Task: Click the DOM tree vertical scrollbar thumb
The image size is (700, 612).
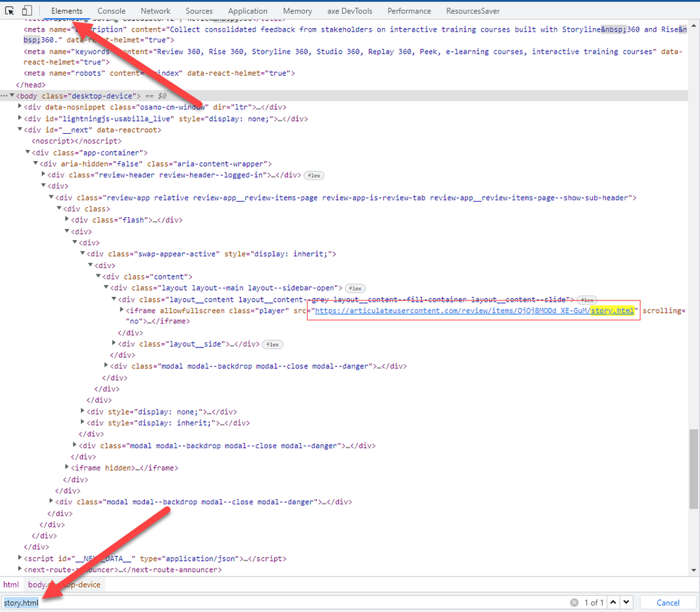Action: [693, 469]
